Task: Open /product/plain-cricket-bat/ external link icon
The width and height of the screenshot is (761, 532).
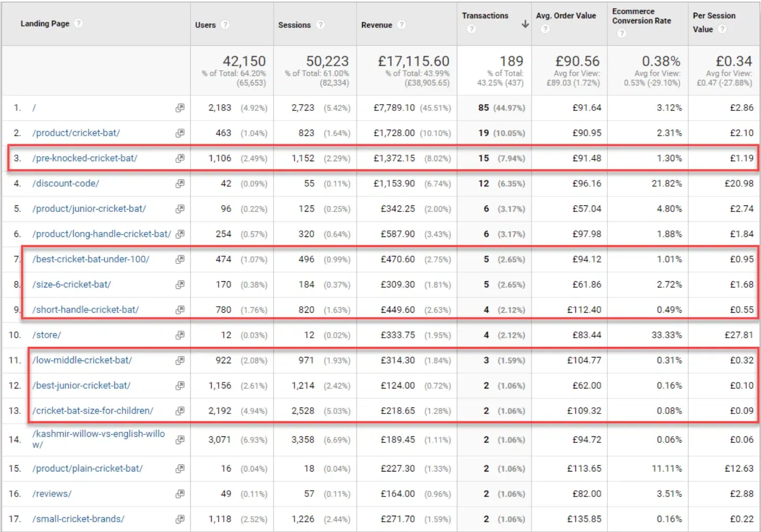Action: pos(180,468)
